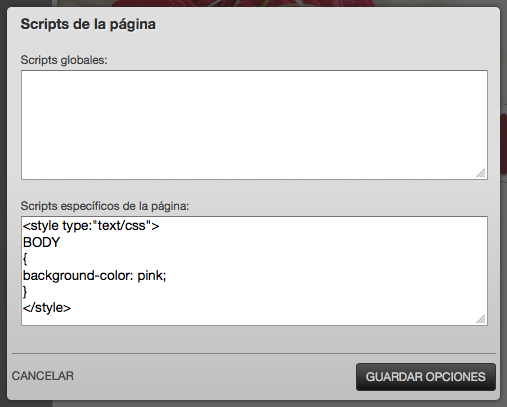Screen dimensions: 507x407
Task: Dismiss the dialog via CANCELAR
Action: point(43,376)
